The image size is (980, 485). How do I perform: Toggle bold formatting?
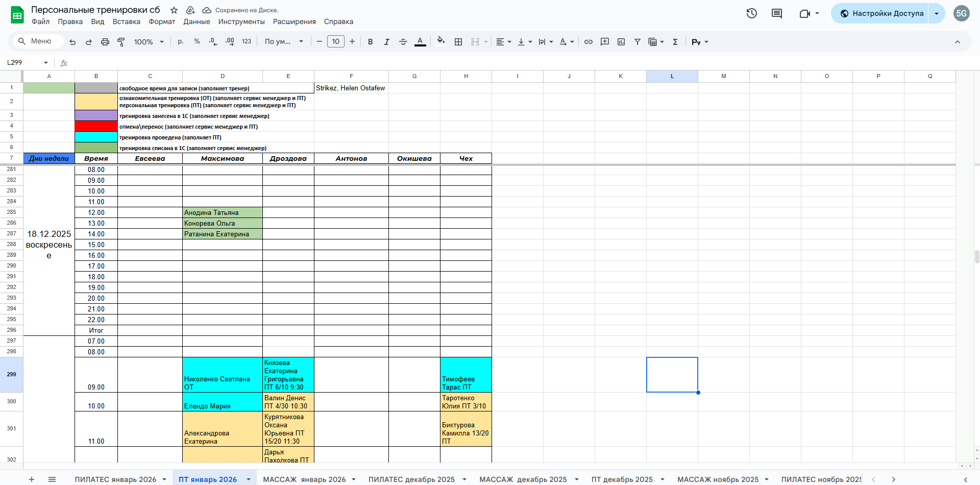[371, 42]
